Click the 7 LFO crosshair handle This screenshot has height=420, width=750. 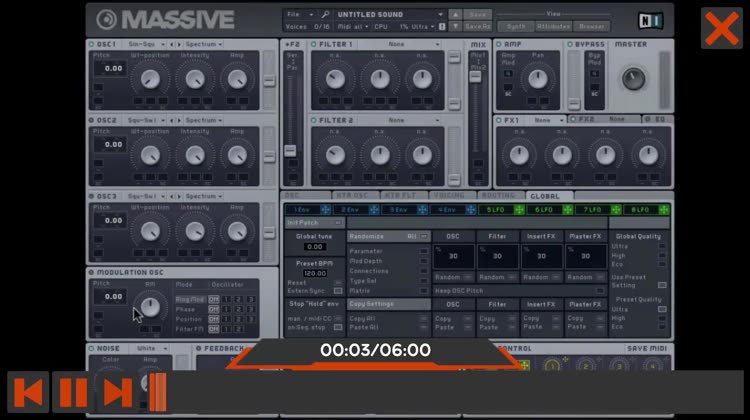point(616,210)
